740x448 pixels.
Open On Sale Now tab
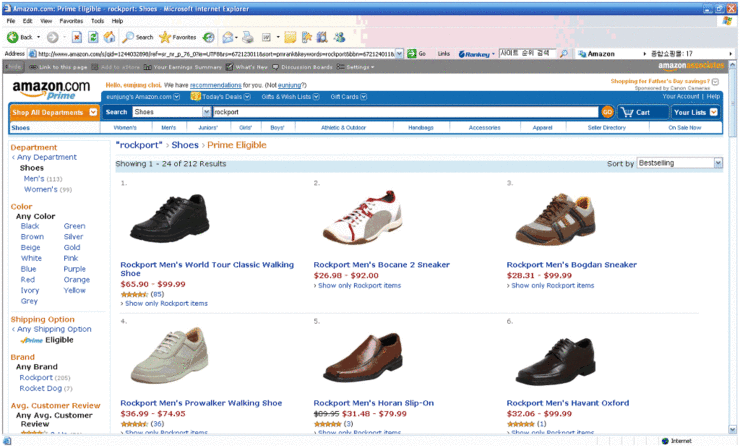click(684, 127)
